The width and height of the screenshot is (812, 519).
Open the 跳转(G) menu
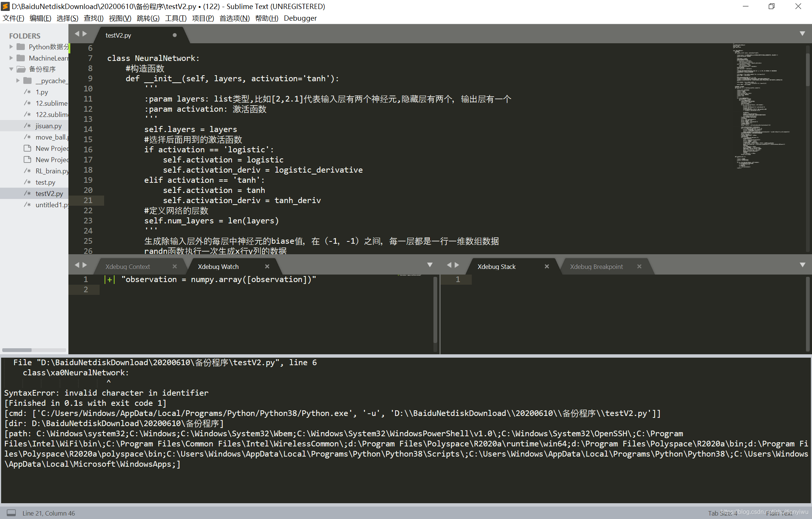click(x=148, y=18)
